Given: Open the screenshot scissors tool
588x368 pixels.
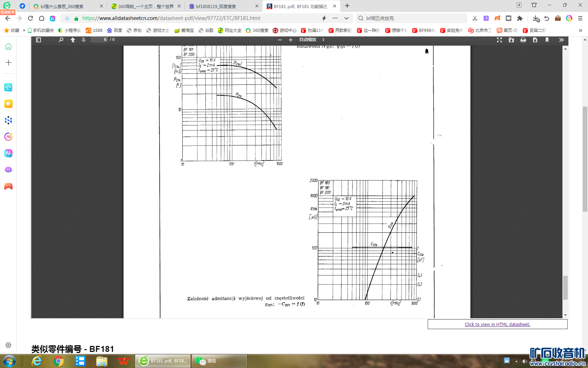Looking at the screenshot, I should click(x=475, y=18).
